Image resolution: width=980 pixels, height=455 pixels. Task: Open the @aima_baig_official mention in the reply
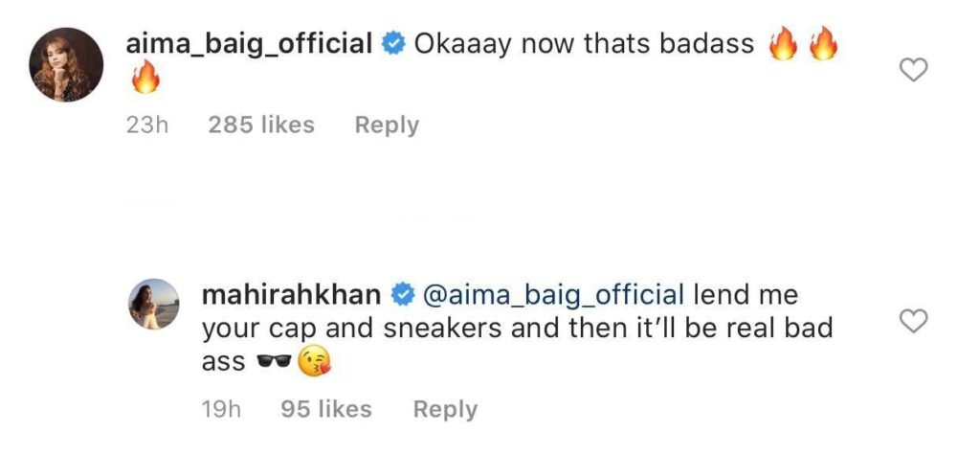point(552,295)
